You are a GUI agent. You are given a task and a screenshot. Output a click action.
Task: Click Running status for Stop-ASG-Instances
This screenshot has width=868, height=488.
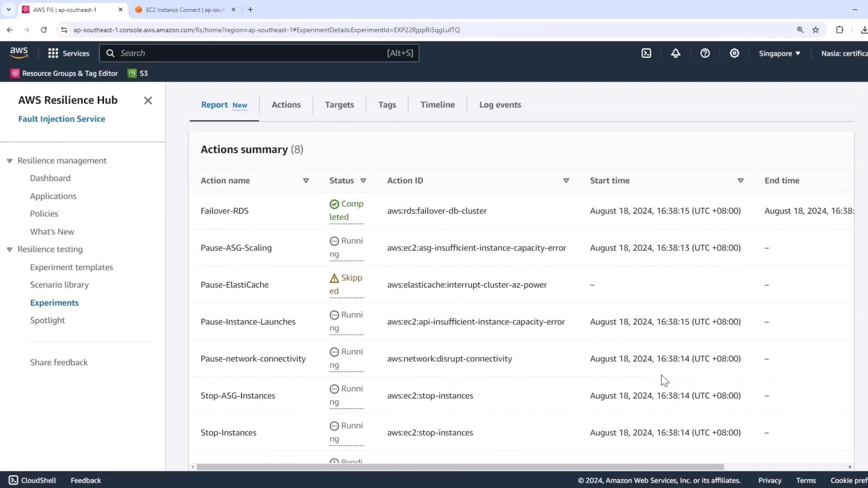(346, 395)
